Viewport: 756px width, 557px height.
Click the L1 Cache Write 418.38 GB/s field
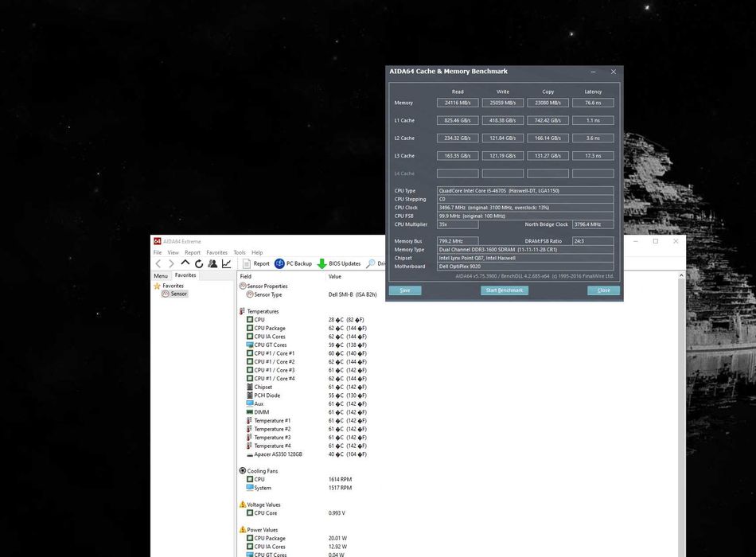pyautogui.click(x=503, y=121)
